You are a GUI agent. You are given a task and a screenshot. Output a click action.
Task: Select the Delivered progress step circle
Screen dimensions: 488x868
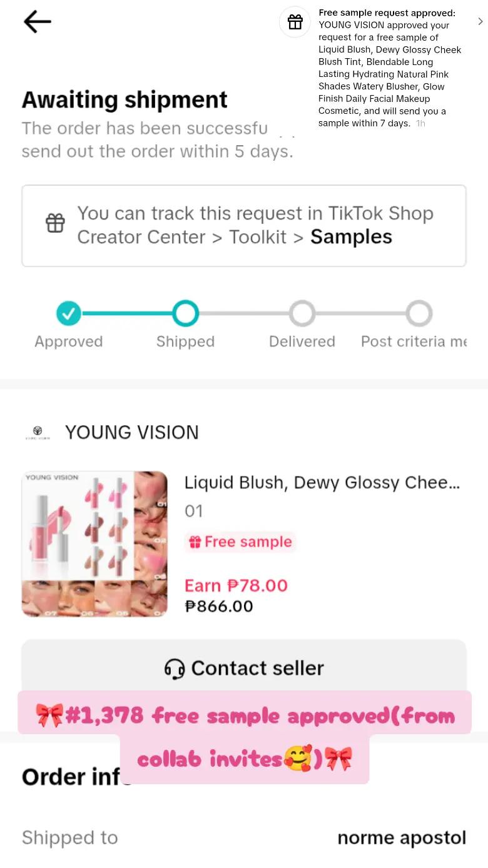302,313
